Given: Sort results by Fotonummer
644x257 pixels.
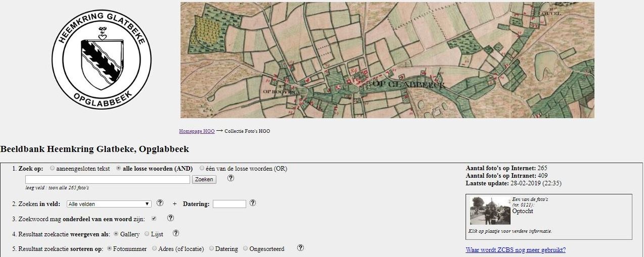Looking at the screenshot, I should click(110, 248).
